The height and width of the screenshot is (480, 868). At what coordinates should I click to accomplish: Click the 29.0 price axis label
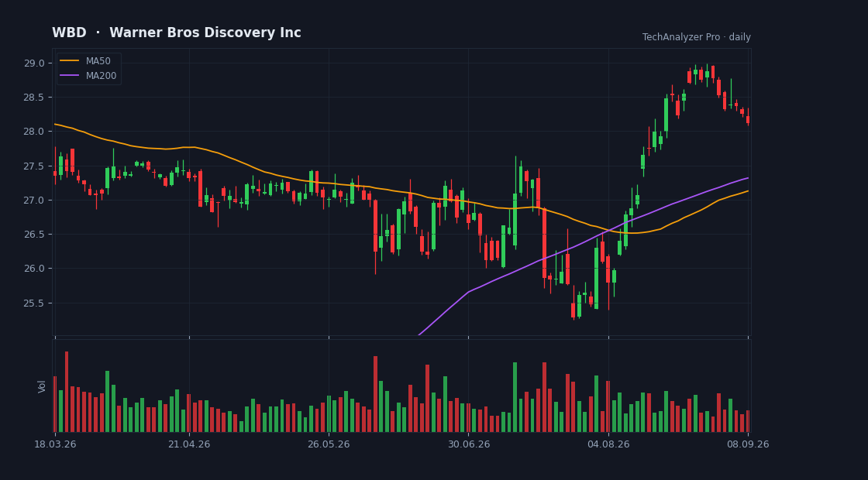[x=34, y=63]
